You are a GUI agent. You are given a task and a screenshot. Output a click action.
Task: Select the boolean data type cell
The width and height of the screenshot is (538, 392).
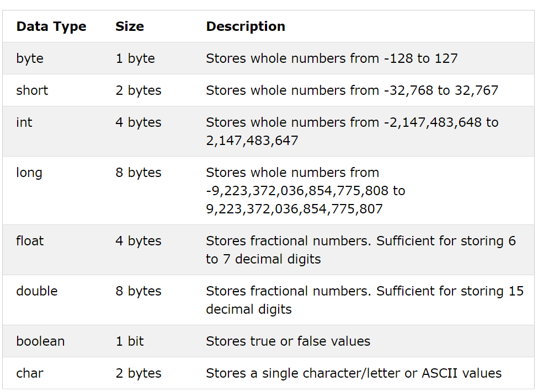click(x=40, y=341)
